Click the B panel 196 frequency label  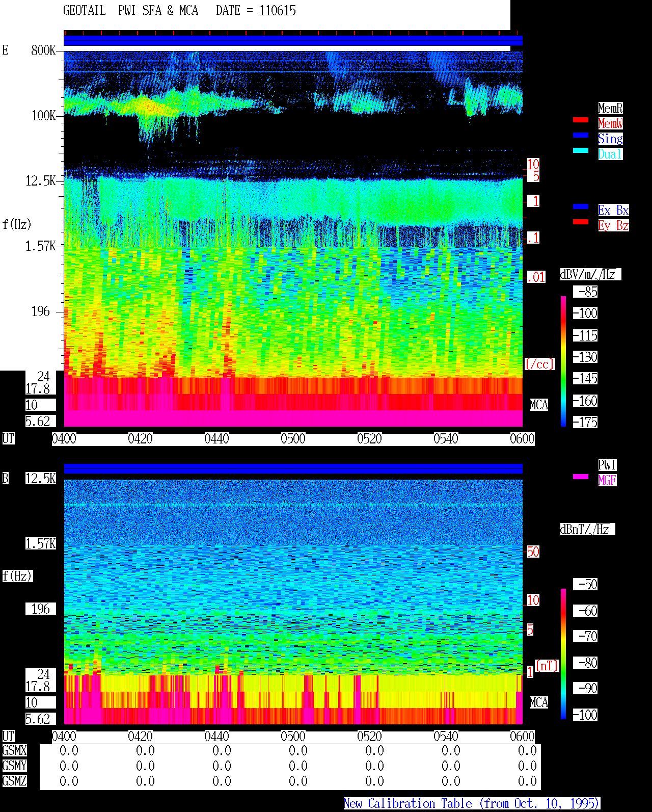coord(41,609)
